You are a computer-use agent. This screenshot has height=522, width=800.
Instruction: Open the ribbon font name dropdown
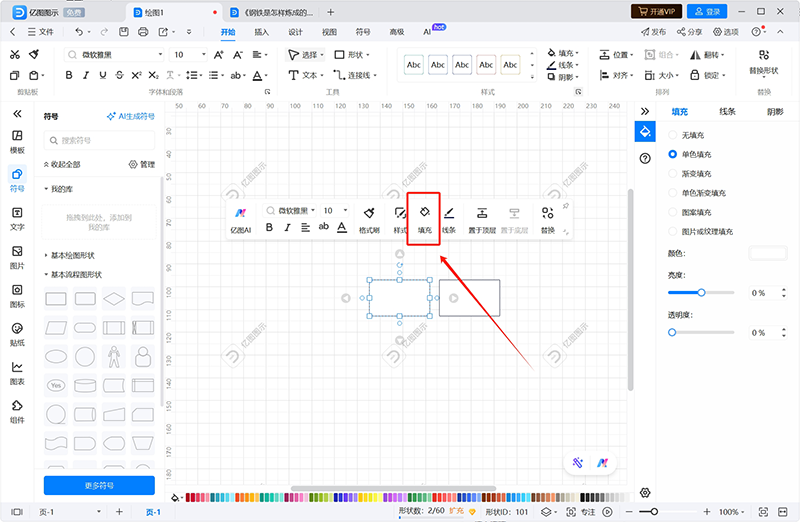pos(160,55)
